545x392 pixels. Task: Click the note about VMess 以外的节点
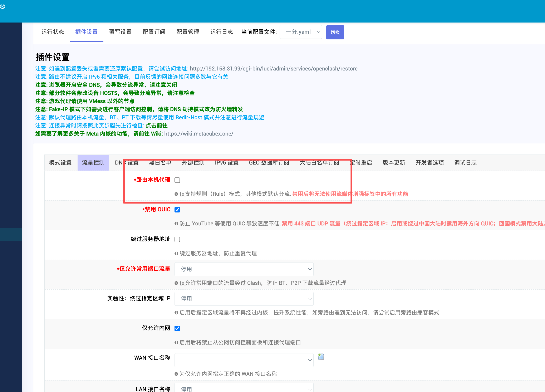point(85,101)
